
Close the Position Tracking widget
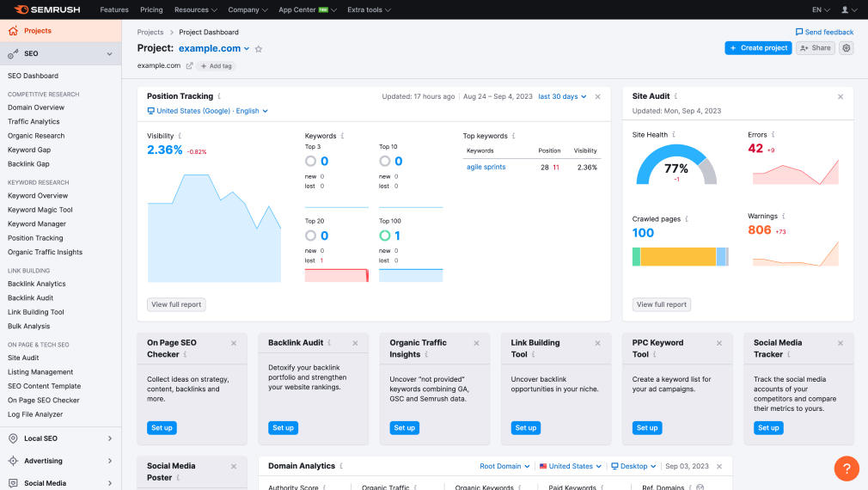click(x=598, y=96)
